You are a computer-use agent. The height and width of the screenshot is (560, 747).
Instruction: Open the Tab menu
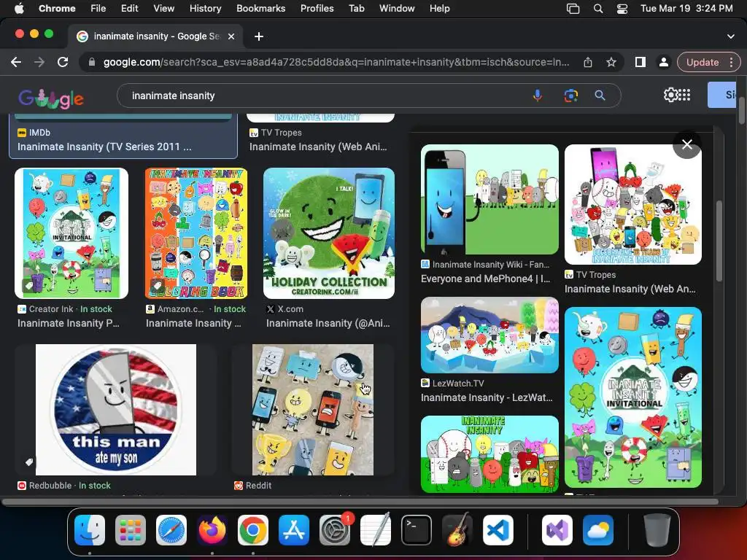356,8
